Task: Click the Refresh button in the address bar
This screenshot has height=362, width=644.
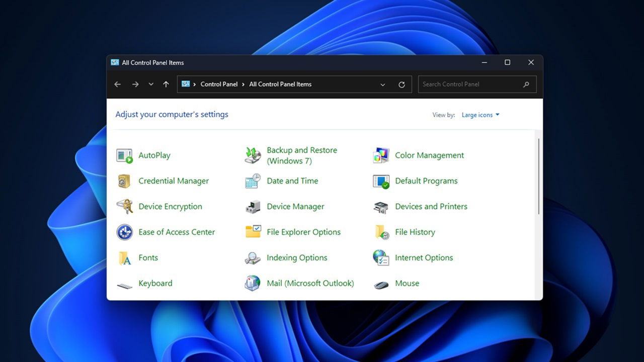Action: click(x=401, y=84)
